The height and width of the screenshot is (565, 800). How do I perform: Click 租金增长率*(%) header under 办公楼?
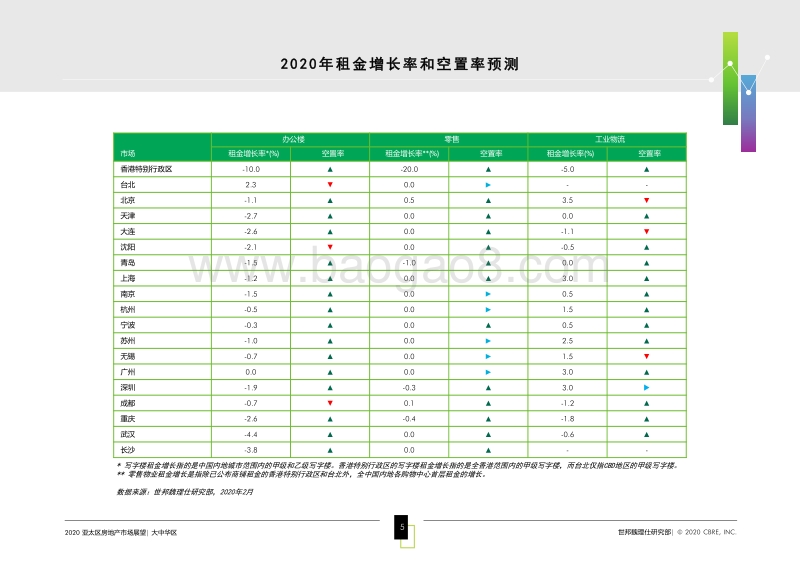pyautogui.click(x=254, y=153)
